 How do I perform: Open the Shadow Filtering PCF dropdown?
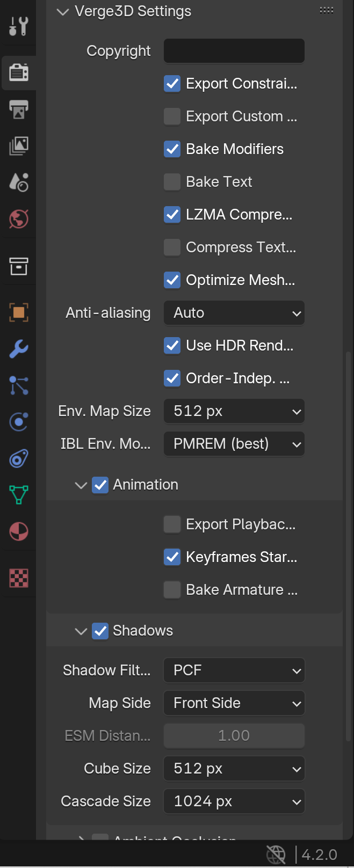point(234,670)
